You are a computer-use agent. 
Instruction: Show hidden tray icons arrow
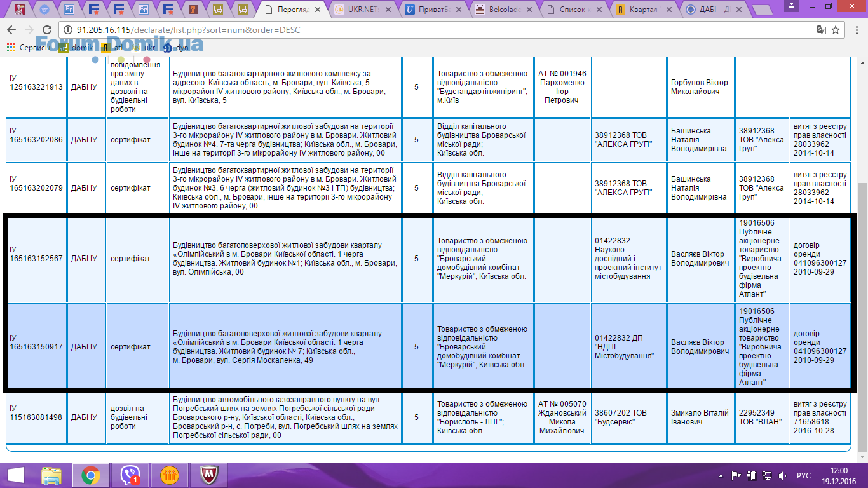coord(721,475)
